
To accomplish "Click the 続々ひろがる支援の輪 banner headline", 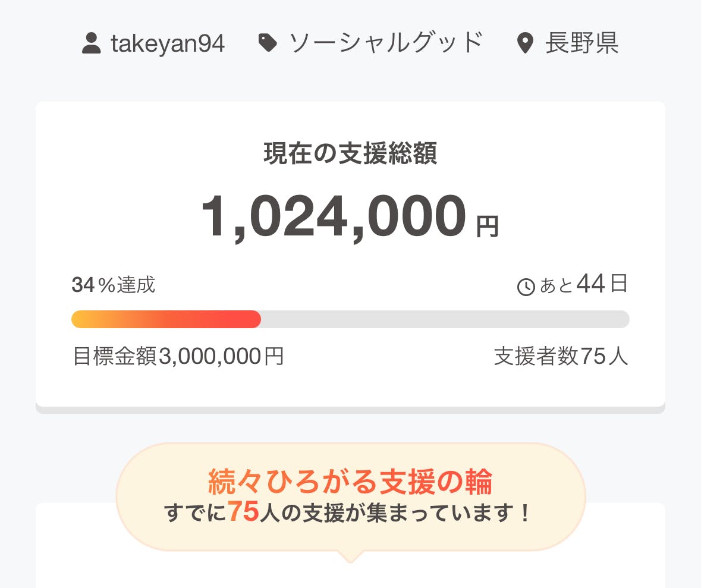I will coord(350,482).
